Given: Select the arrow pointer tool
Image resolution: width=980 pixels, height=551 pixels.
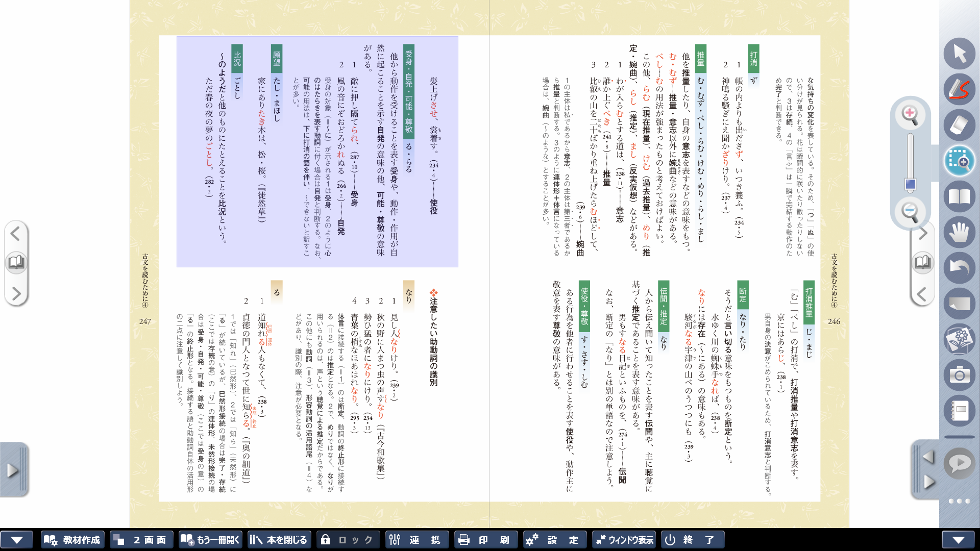Looking at the screenshot, I should pos(959,54).
